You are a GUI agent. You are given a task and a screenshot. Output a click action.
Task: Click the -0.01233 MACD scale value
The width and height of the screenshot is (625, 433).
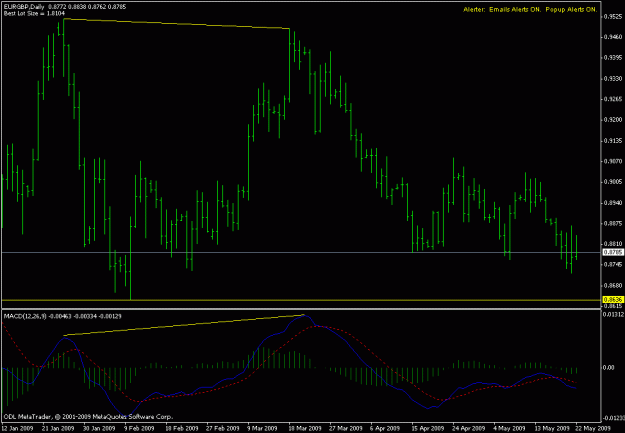[613, 418]
